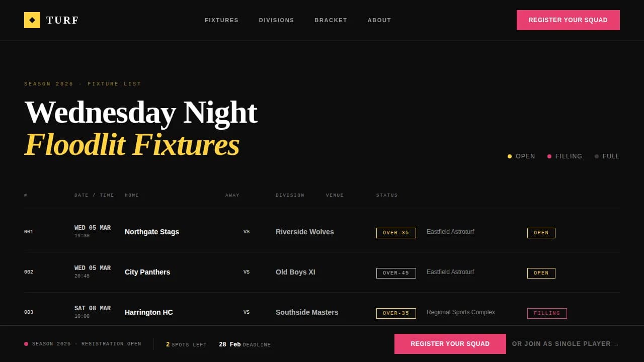Screen dimensions: 644x362
Task: Open the DIVISIONS navigation menu
Action: tap(276, 20)
